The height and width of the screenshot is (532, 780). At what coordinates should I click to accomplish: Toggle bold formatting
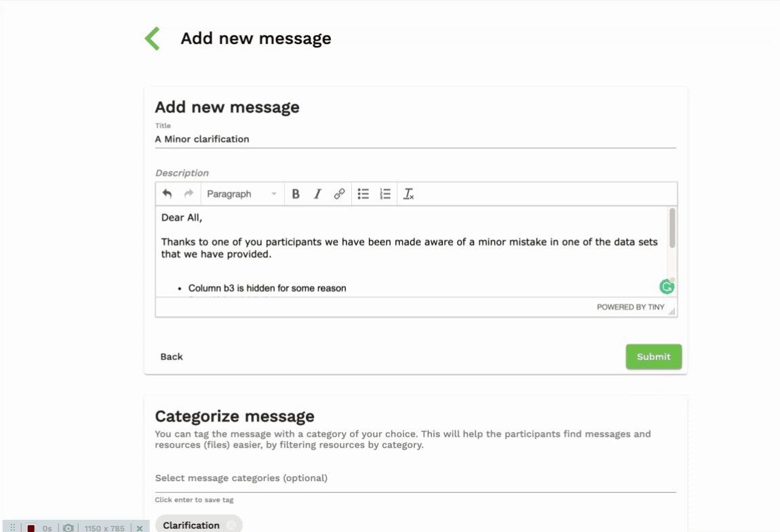coord(296,194)
